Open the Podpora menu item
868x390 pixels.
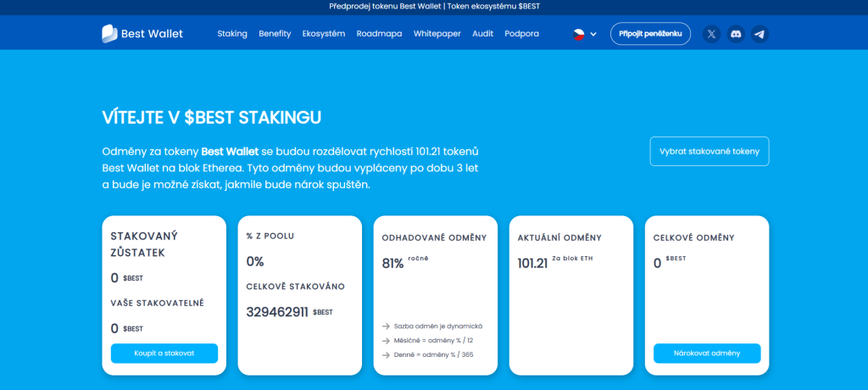point(521,34)
